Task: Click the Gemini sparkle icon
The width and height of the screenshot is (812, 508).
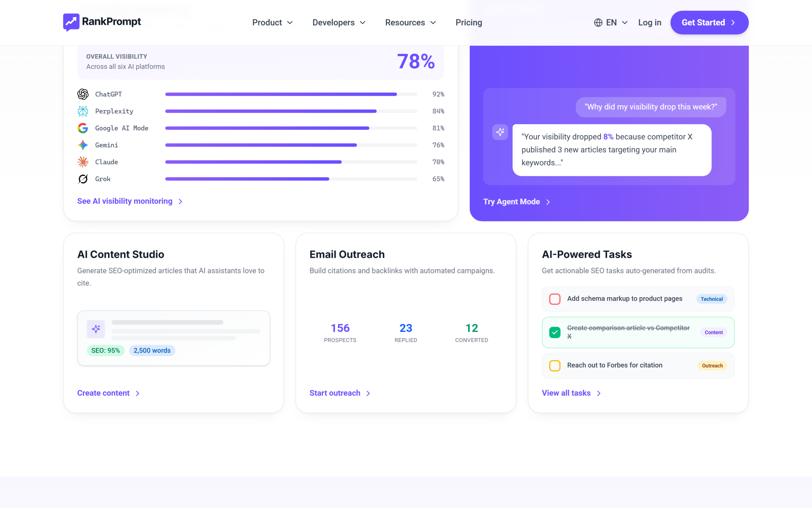Action: coord(83,145)
